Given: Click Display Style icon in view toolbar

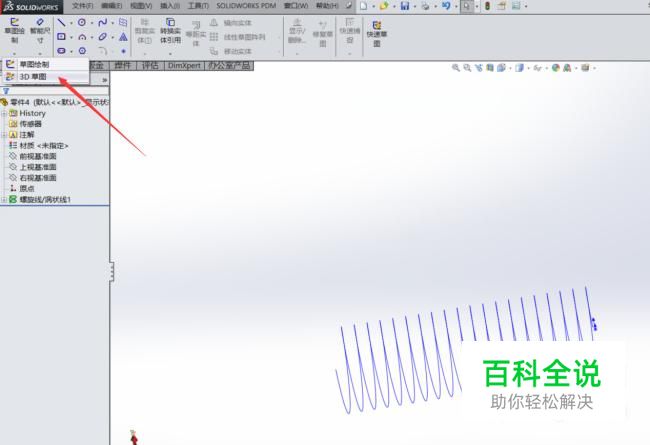Looking at the screenshot, I should [x=519, y=68].
